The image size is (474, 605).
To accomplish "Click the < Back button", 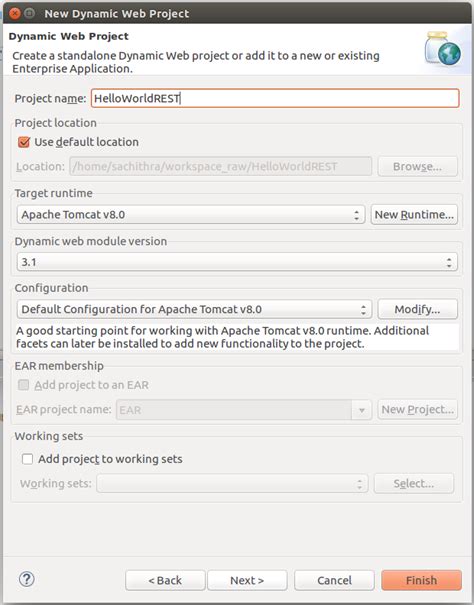I will point(165,580).
